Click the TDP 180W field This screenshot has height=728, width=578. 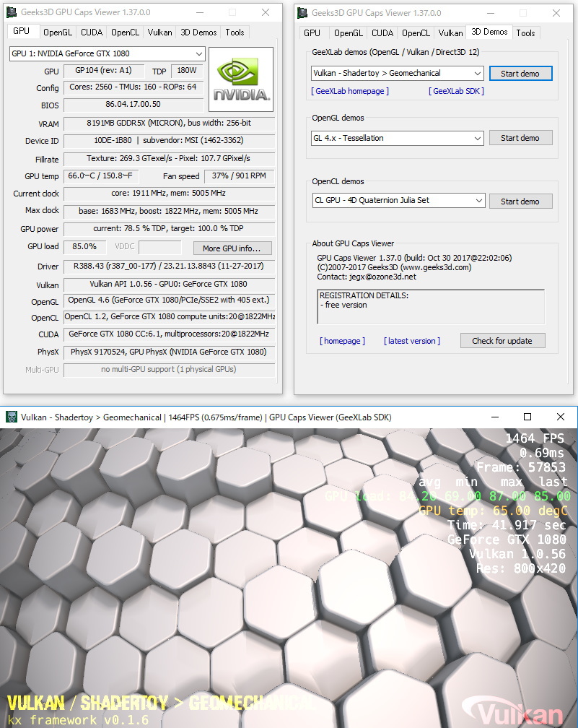[x=188, y=71]
